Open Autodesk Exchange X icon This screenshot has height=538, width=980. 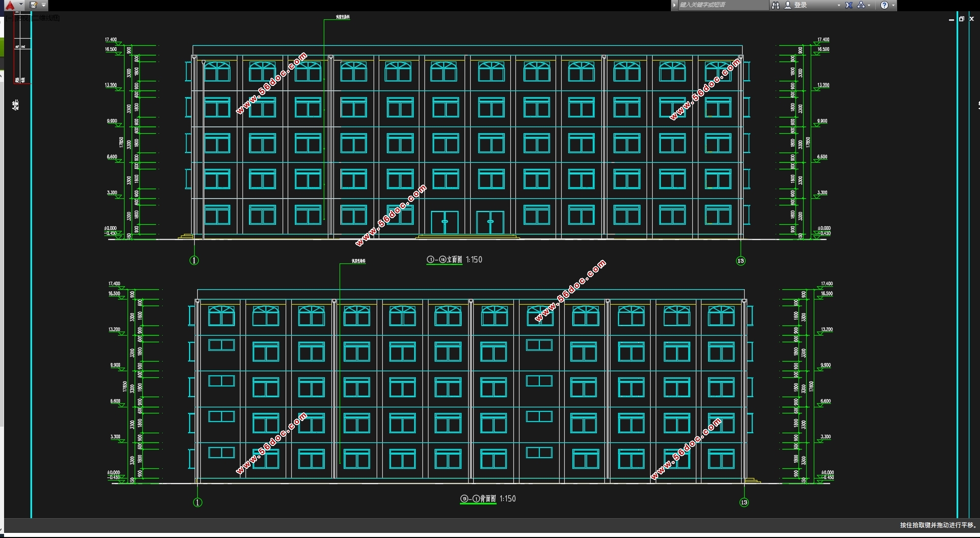click(849, 5)
